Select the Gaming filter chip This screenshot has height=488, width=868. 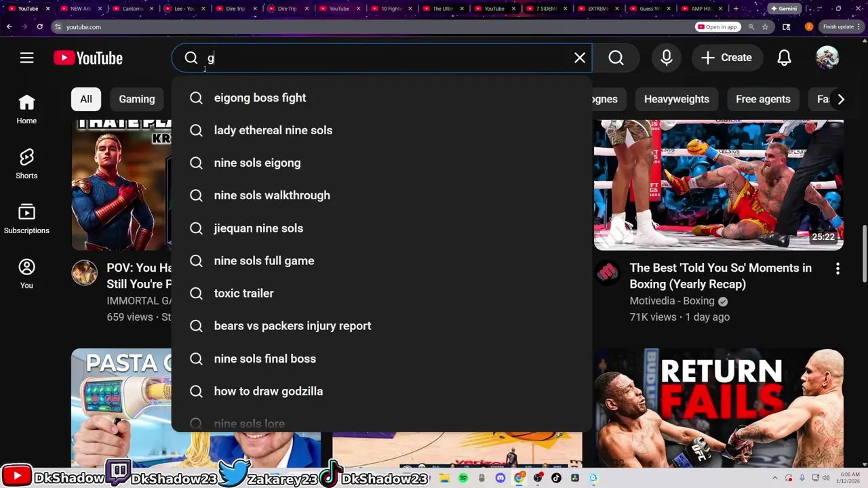click(136, 99)
